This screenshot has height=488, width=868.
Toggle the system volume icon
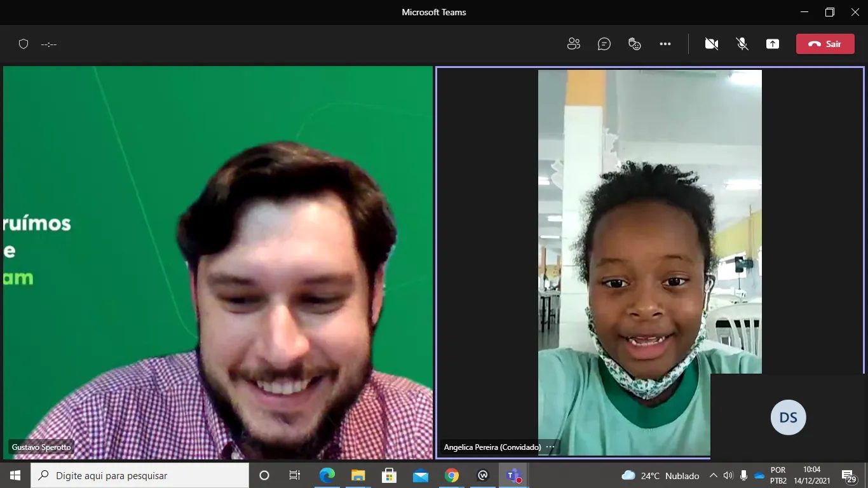728,475
